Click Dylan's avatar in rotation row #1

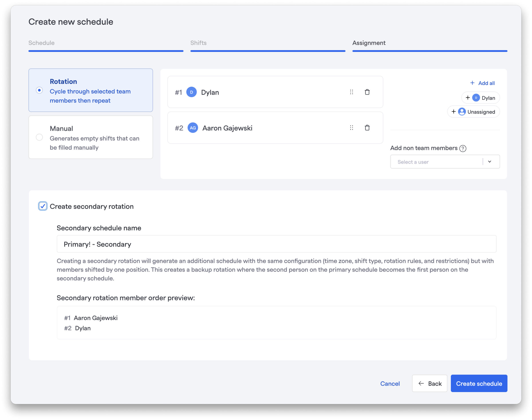coord(191,92)
